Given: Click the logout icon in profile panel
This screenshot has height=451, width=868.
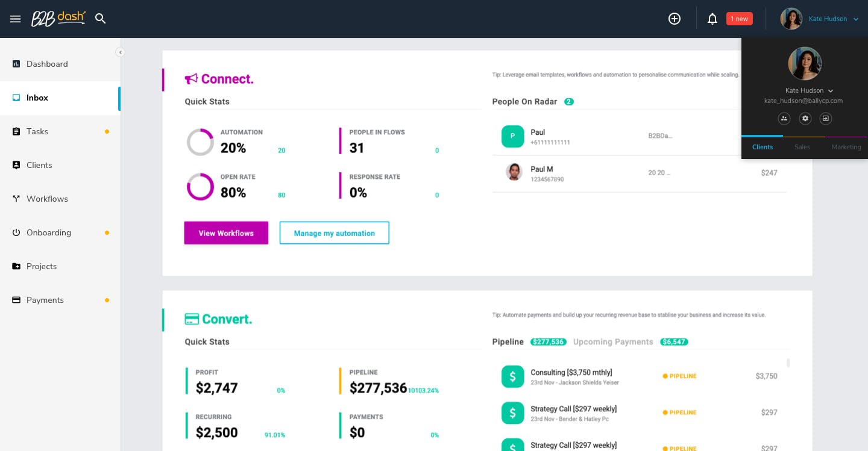Looking at the screenshot, I should pos(826,119).
